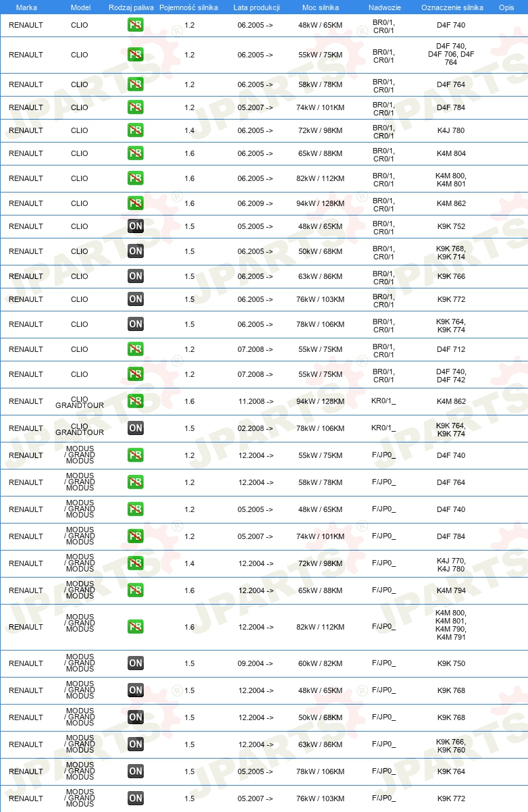Click diesel ON icon in Clio BR0/1 78kW/106KM row
This screenshot has height=812, width=528.
click(136, 324)
